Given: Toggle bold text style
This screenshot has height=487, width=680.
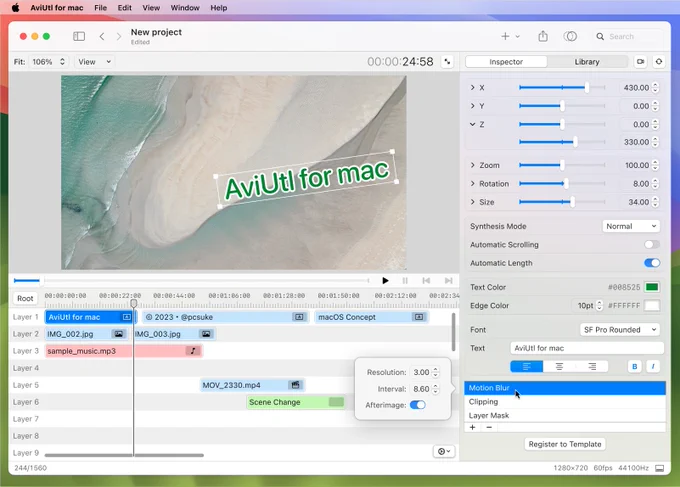Looking at the screenshot, I should point(634,366).
